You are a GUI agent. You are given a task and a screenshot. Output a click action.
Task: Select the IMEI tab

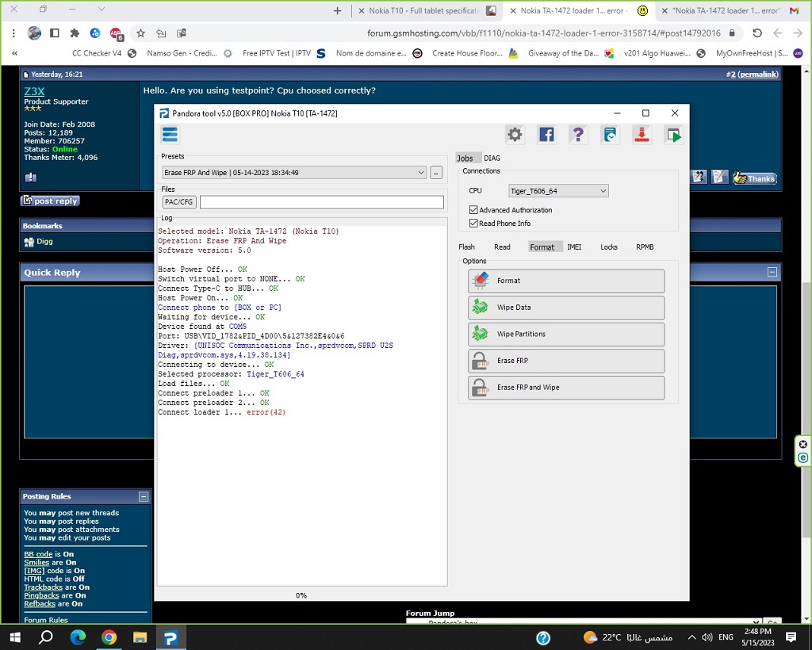(574, 247)
